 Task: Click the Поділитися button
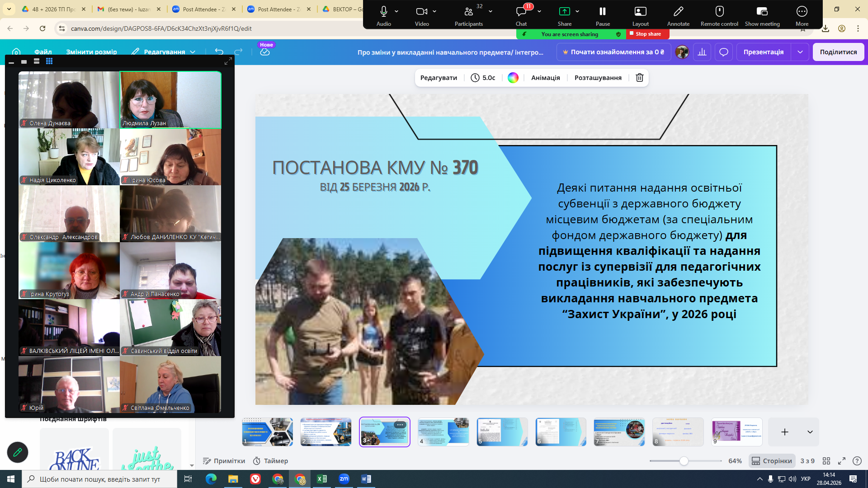(838, 52)
